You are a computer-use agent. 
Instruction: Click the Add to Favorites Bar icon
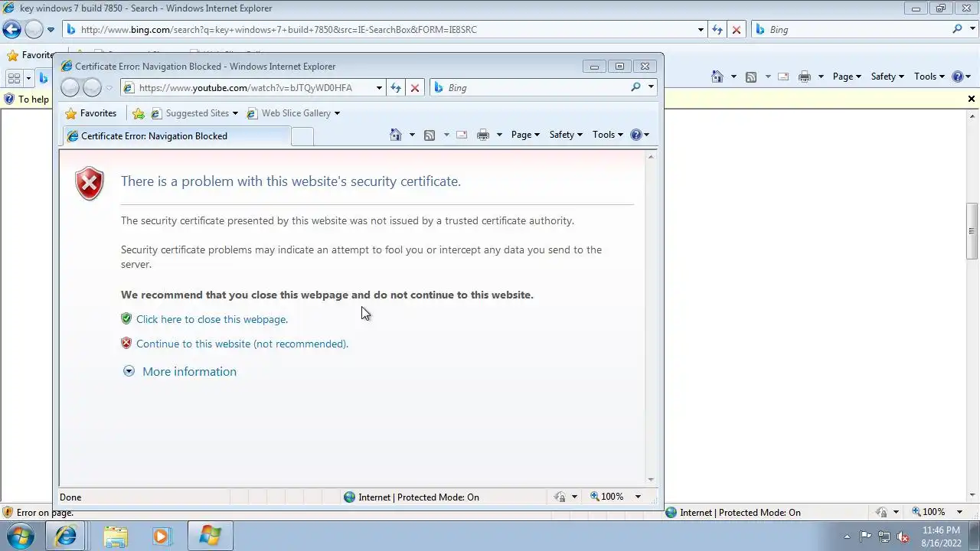tap(139, 113)
